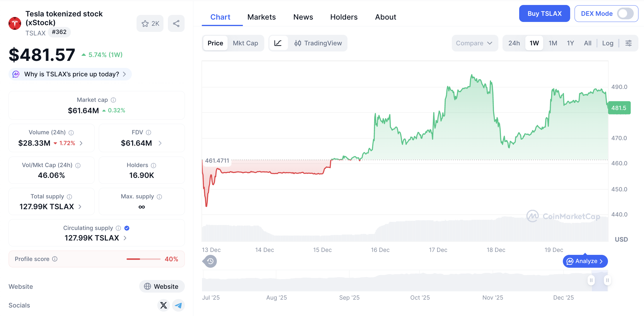Open the Holders tab
Image resolution: width=644 pixels, height=316 pixels.
344,17
